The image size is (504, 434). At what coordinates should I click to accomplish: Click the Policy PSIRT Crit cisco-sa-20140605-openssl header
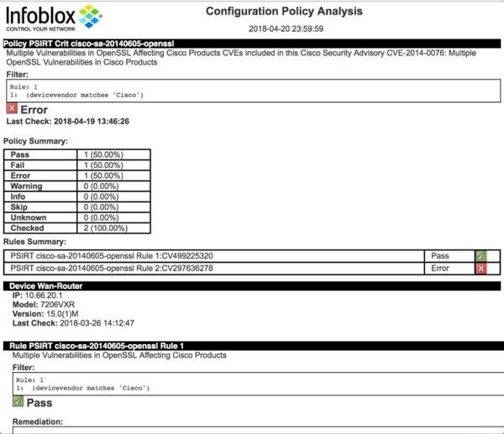[x=252, y=44]
